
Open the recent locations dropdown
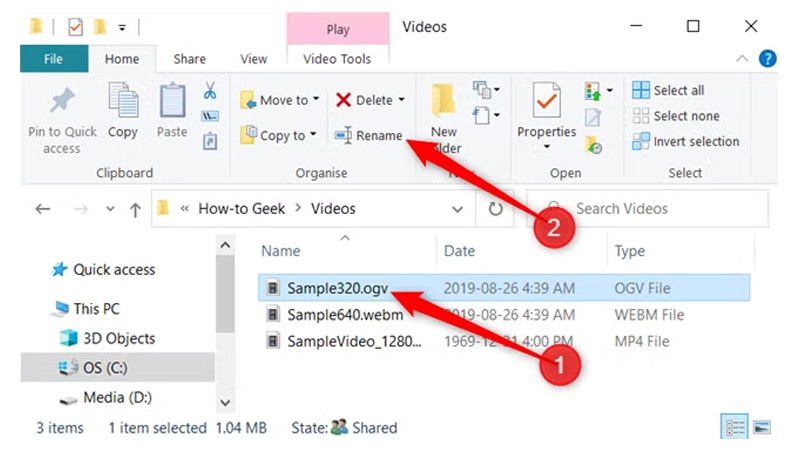tap(110, 209)
